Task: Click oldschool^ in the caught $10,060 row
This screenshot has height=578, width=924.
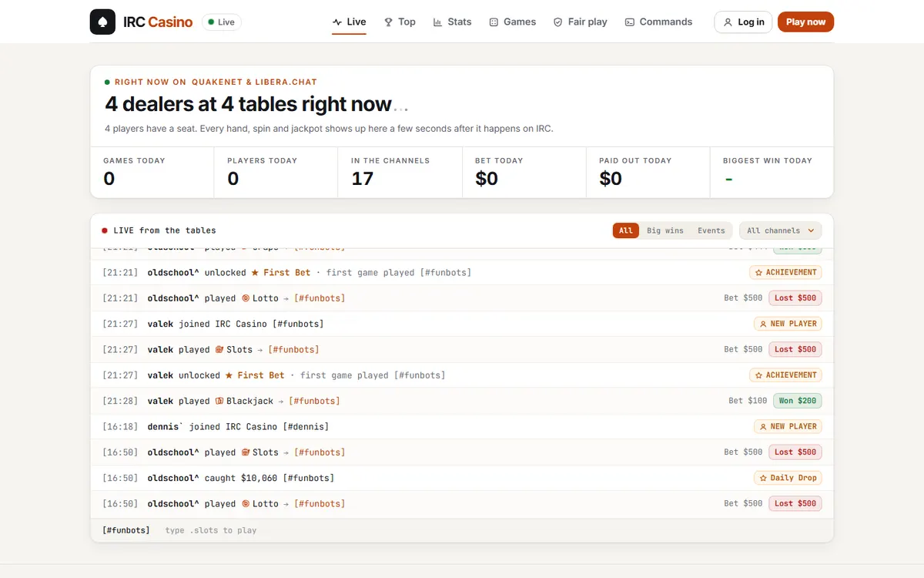Action: pyautogui.click(x=173, y=478)
